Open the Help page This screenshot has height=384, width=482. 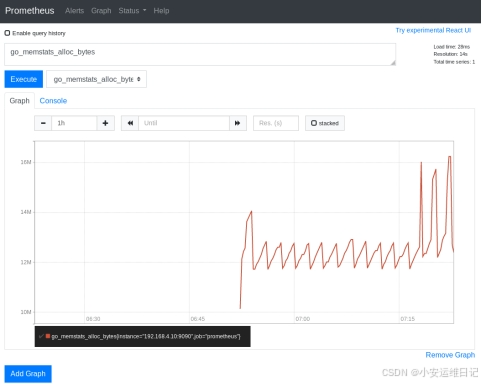click(x=161, y=11)
